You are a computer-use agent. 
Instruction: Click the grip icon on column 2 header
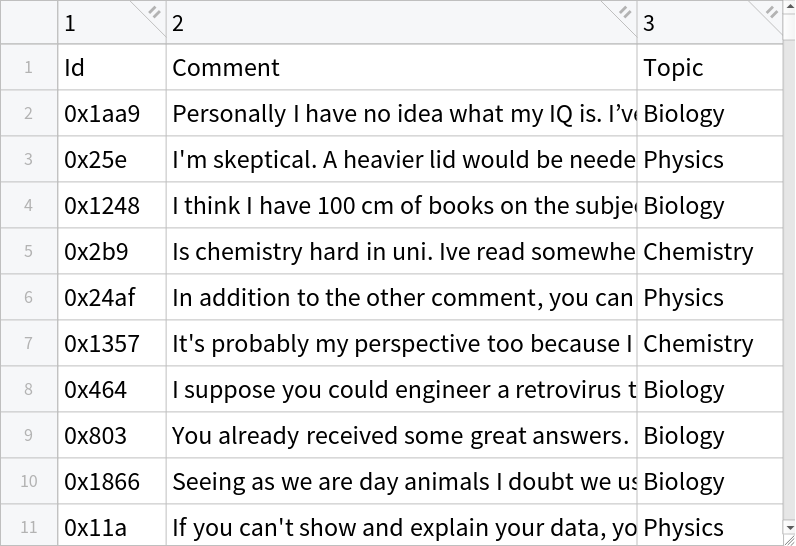click(x=626, y=12)
